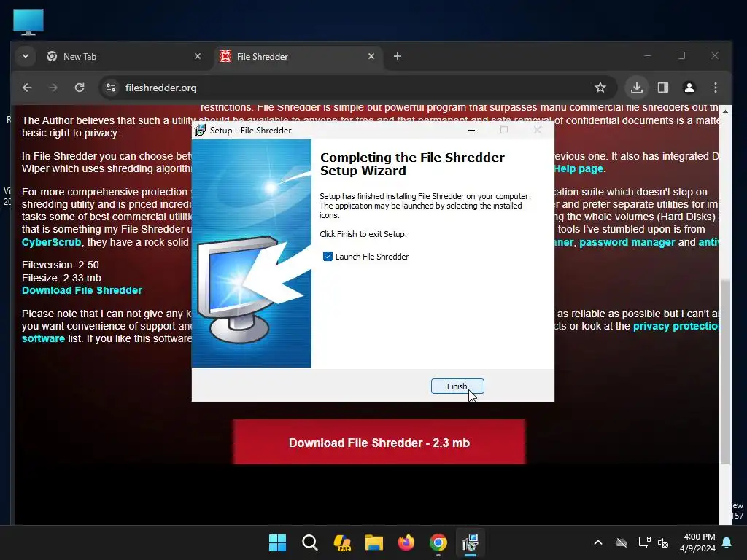Open Chrome downloads

tap(637, 87)
